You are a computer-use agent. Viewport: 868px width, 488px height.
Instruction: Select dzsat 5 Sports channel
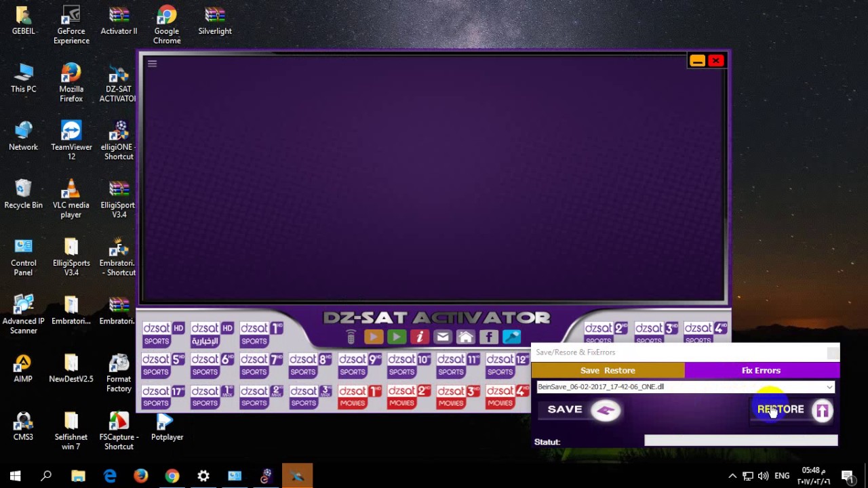[x=163, y=365]
